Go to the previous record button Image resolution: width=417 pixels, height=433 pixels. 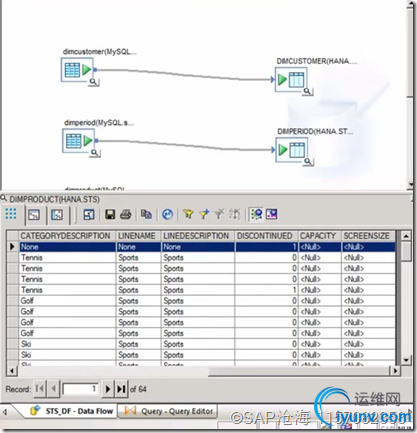(53, 389)
